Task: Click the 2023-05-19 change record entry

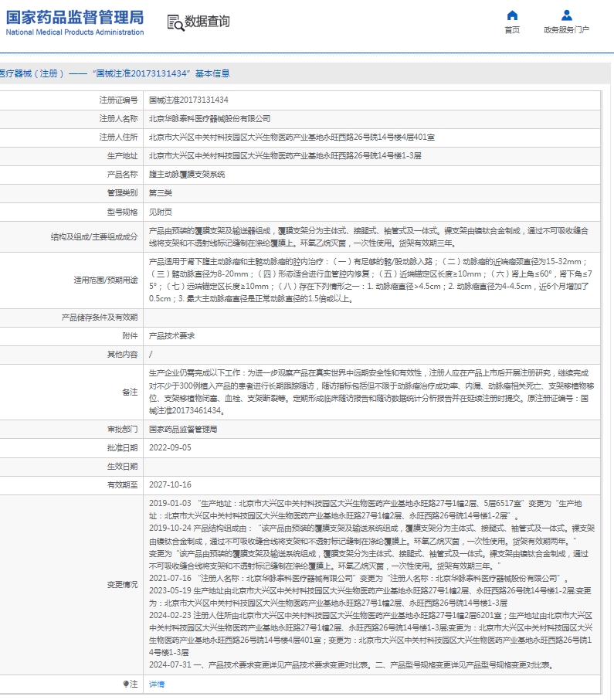Action: (x=370, y=597)
